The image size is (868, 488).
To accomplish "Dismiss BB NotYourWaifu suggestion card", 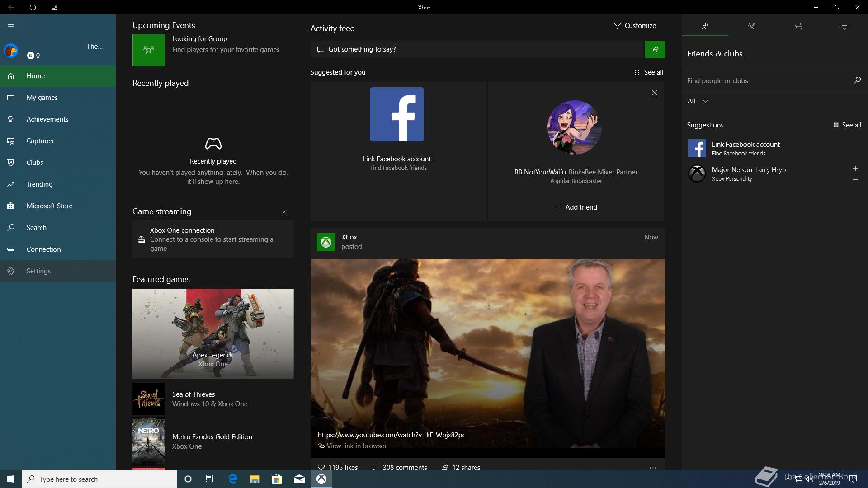I will [655, 93].
